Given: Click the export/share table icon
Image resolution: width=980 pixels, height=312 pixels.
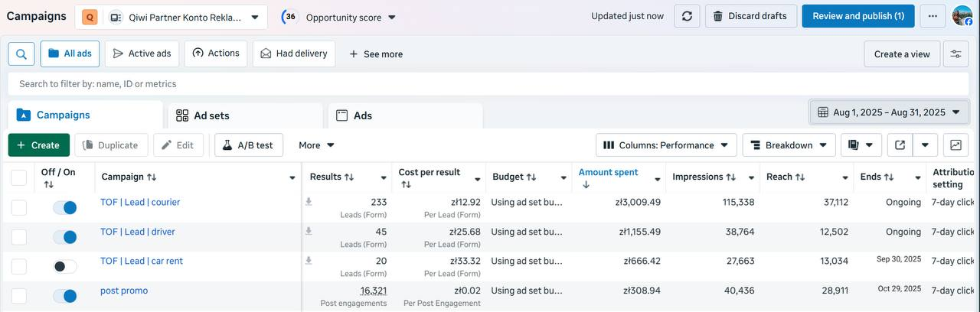Looking at the screenshot, I should pyautogui.click(x=900, y=145).
